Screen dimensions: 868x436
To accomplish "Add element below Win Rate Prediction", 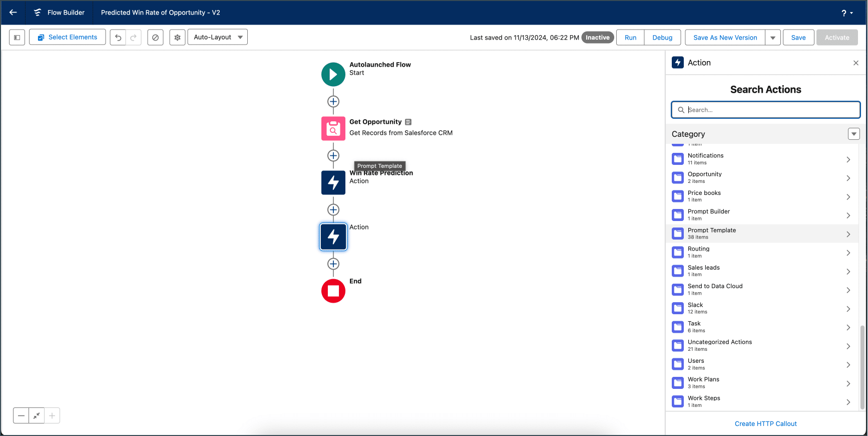I will pyautogui.click(x=333, y=210).
